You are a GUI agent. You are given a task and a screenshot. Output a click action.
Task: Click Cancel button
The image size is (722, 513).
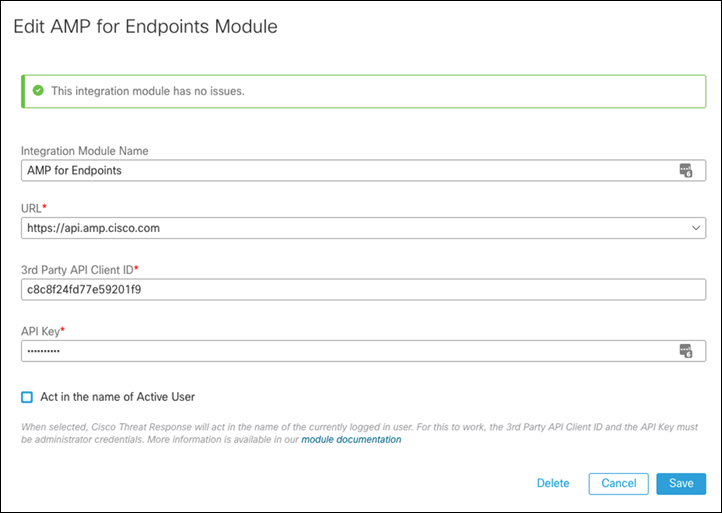[x=618, y=484]
